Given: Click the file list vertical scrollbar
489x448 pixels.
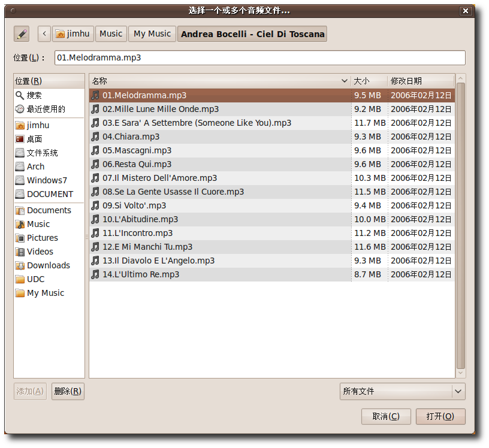Looking at the screenshot, I should 461,226.
